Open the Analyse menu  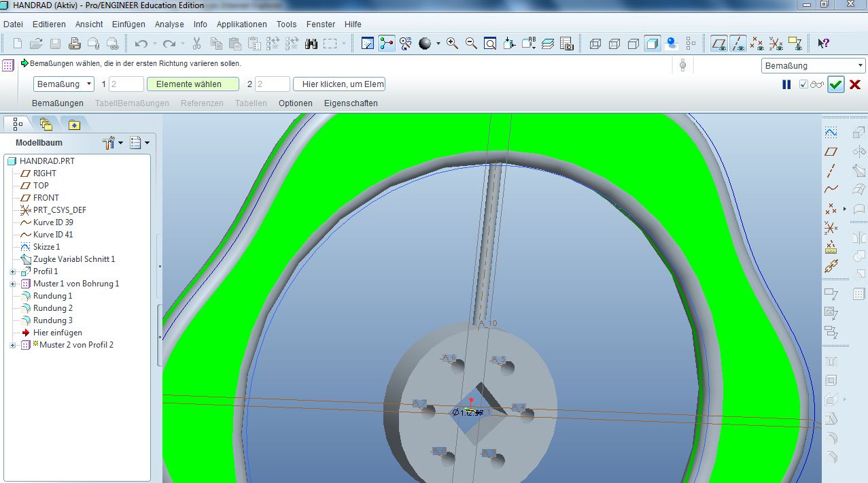click(169, 24)
